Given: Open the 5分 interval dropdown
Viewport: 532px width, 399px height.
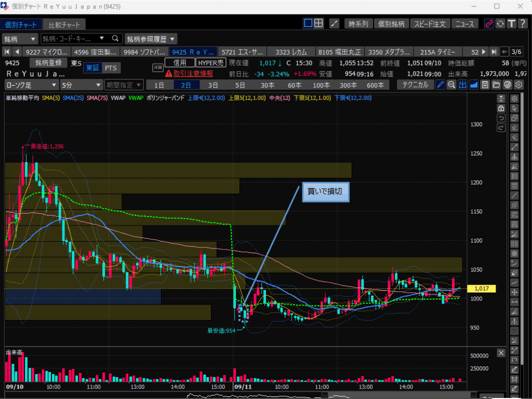Looking at the screenshot, I should (81, 85).
